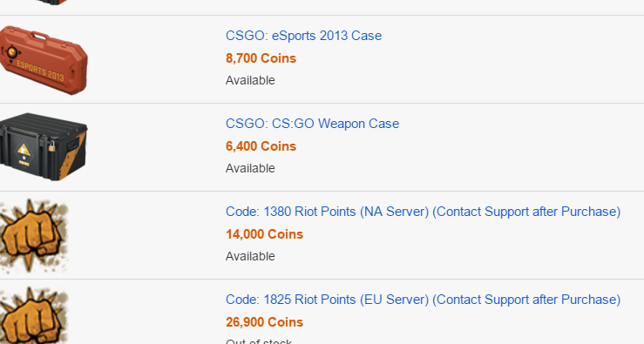
Task: Open the CSGO: CS:GO Weapon Case link
Action: pyautogui.click(x=312, y=124)
